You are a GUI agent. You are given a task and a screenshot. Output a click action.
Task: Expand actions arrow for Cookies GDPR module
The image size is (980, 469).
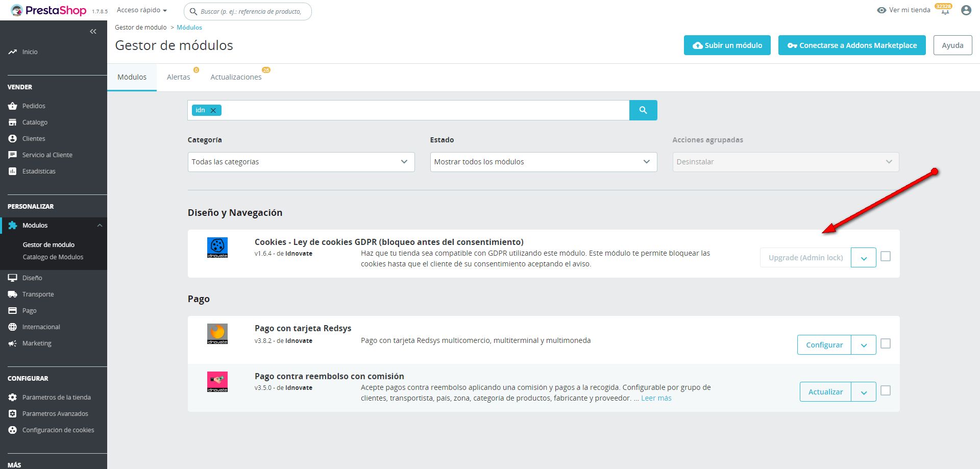864,258
